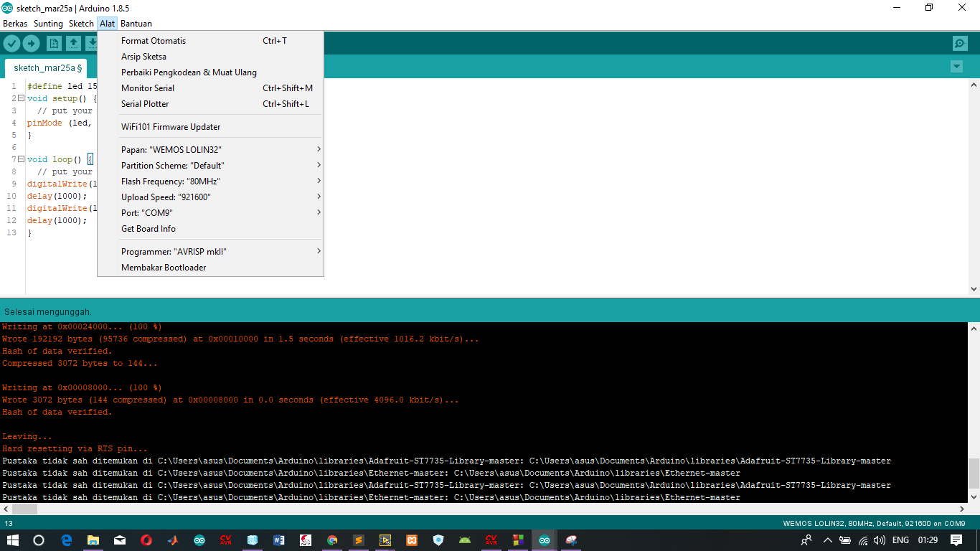Click the Verify (checkmark) toolbar button

click(x=11, y=44)
